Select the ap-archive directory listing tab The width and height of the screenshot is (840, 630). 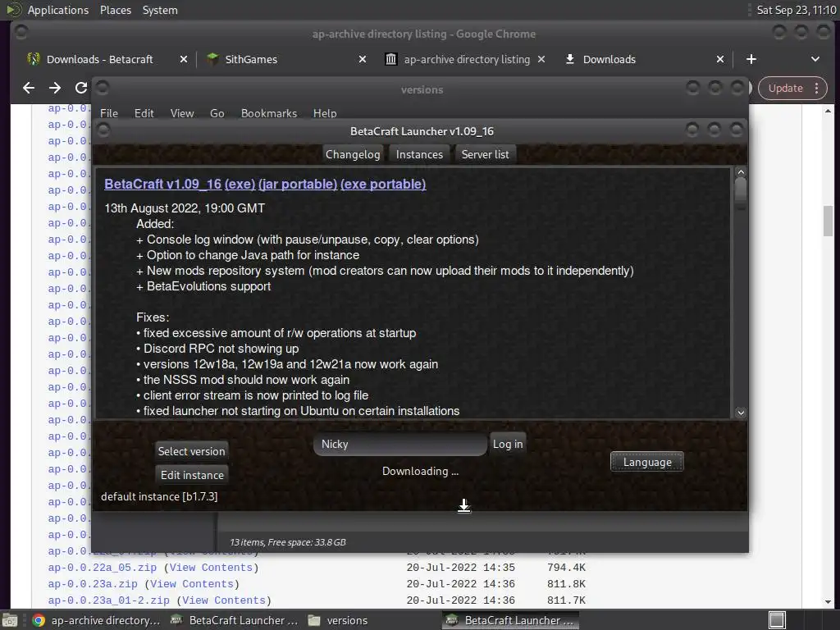click(467, 59)
